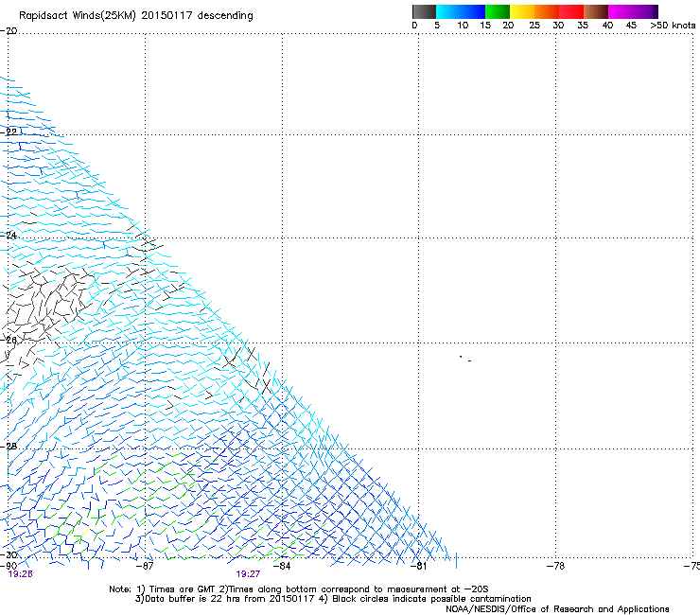Click the '45' tick label under the color legend
This screenshot has height=615, width=700.
point(631,26)
